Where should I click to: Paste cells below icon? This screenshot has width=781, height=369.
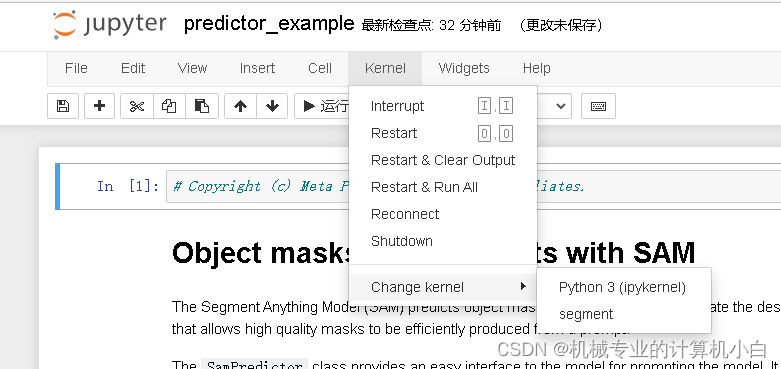[x=202, y=106]
